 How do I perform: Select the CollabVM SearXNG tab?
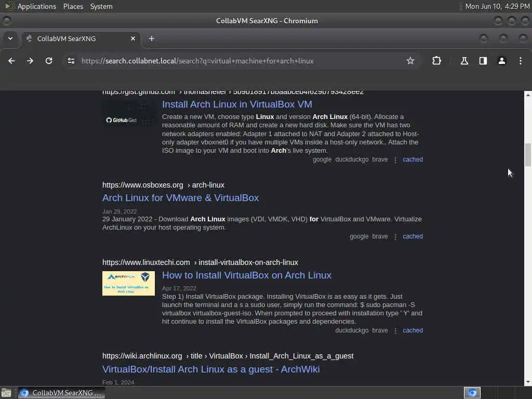pos(81,38)
